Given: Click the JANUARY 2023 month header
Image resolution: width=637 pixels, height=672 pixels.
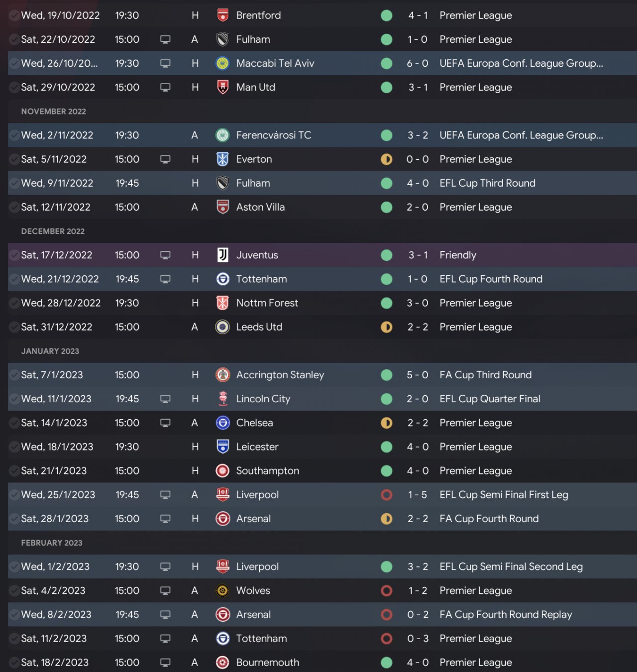Looking at the screenshot, I should point(50,351).
